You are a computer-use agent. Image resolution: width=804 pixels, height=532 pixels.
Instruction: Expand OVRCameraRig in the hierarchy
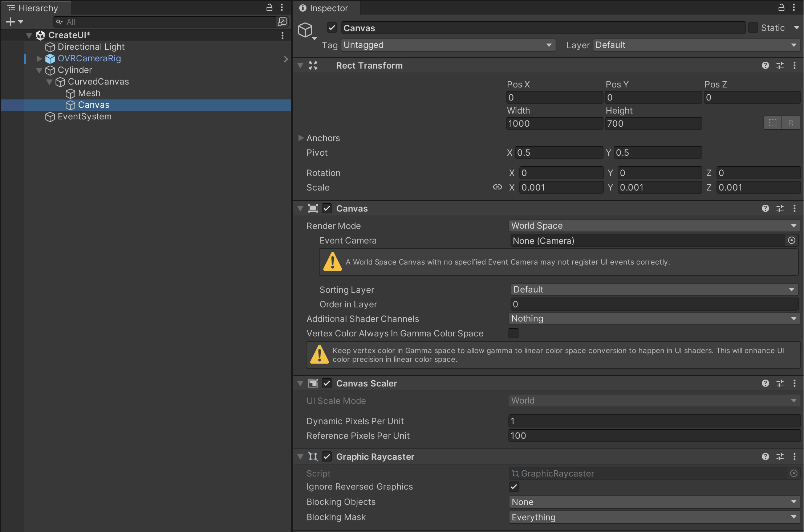[39, 58]
